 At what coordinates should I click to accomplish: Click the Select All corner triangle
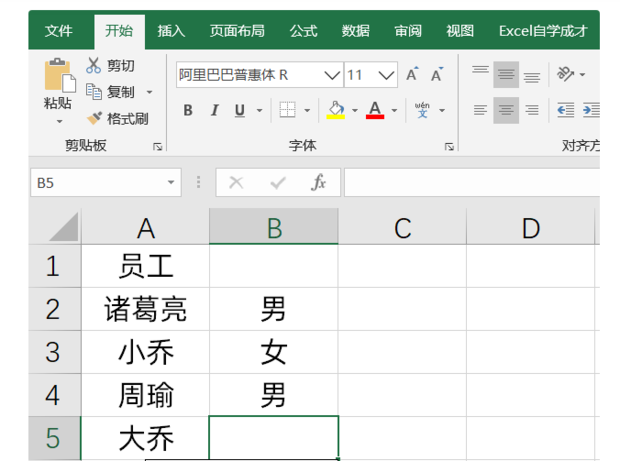tap(63, 227)
